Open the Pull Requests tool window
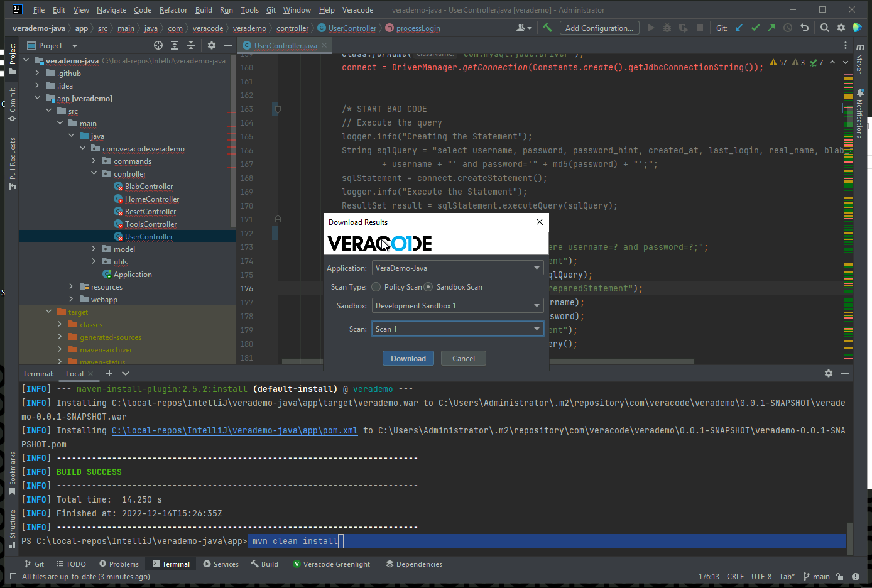The image size is (872, 588). [12, 163]
